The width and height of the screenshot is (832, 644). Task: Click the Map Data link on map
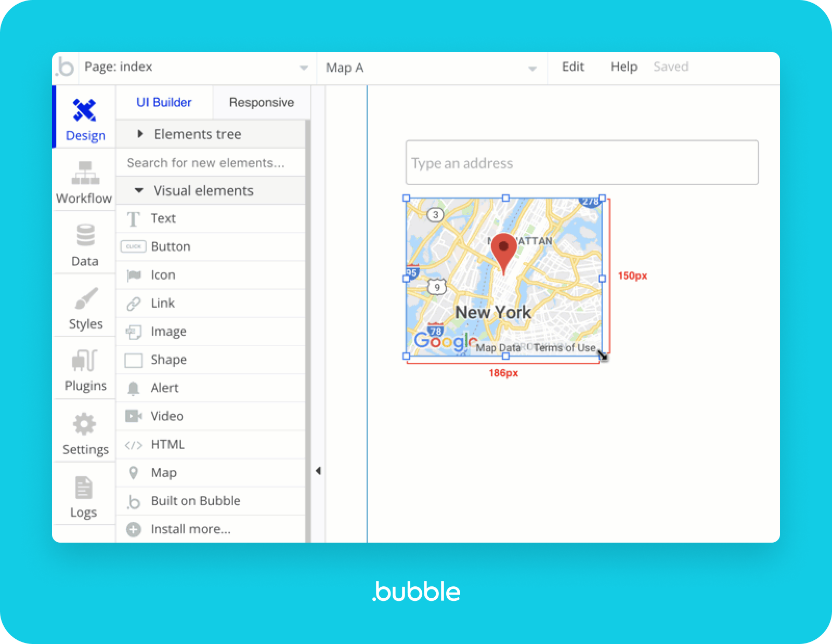coord(498,348)
